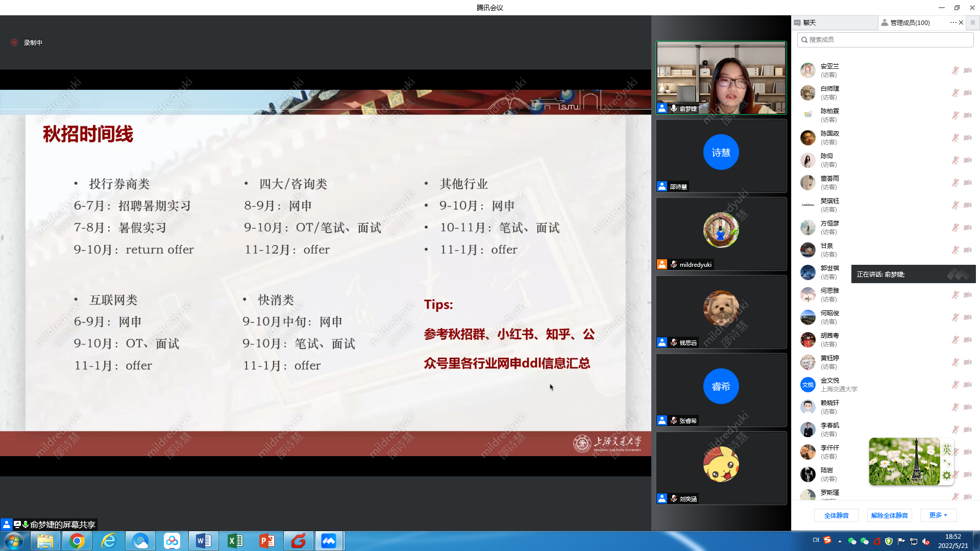Open Tencent Meeting icon in the taskbar
The image size is (980, 551).
[x=329, y=541]
